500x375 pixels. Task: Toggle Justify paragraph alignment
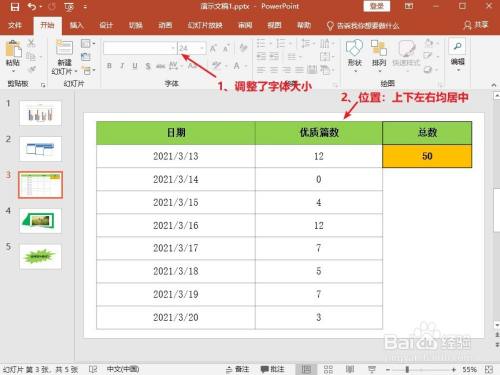click(x=299, y=70)
